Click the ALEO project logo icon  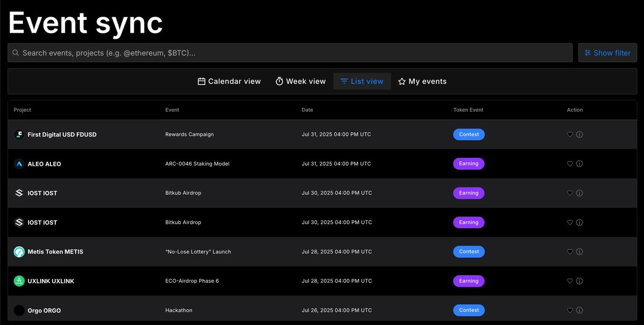point(19,164)
